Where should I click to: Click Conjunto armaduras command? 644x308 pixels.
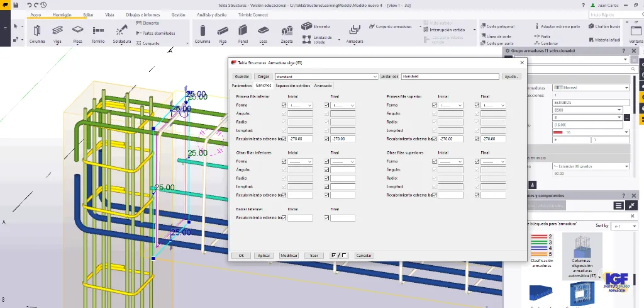pyautogui.click(x=390, y=26)
